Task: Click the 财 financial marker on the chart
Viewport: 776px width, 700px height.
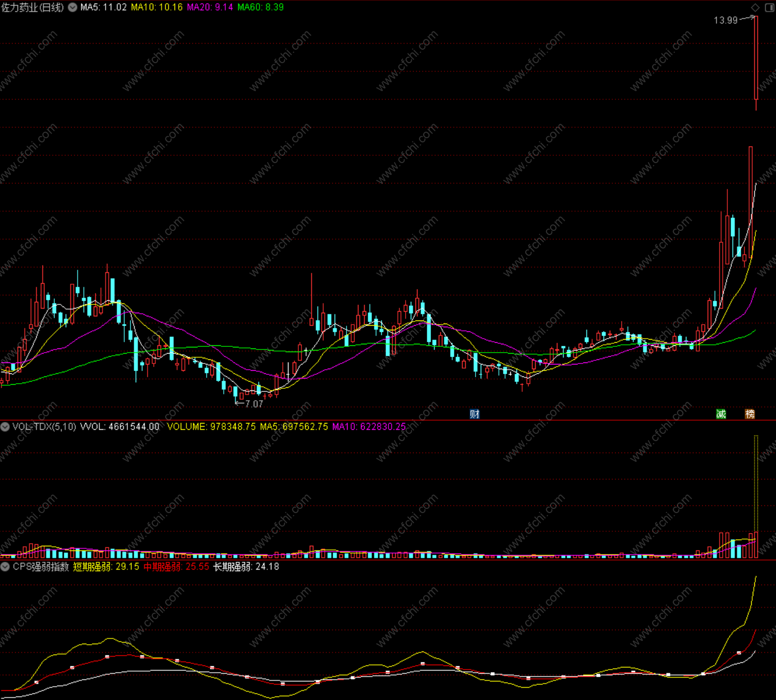Action: point(475,414)
